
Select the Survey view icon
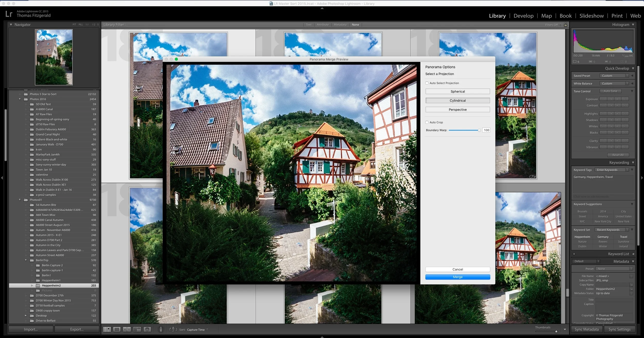click(x=137, y=329)
